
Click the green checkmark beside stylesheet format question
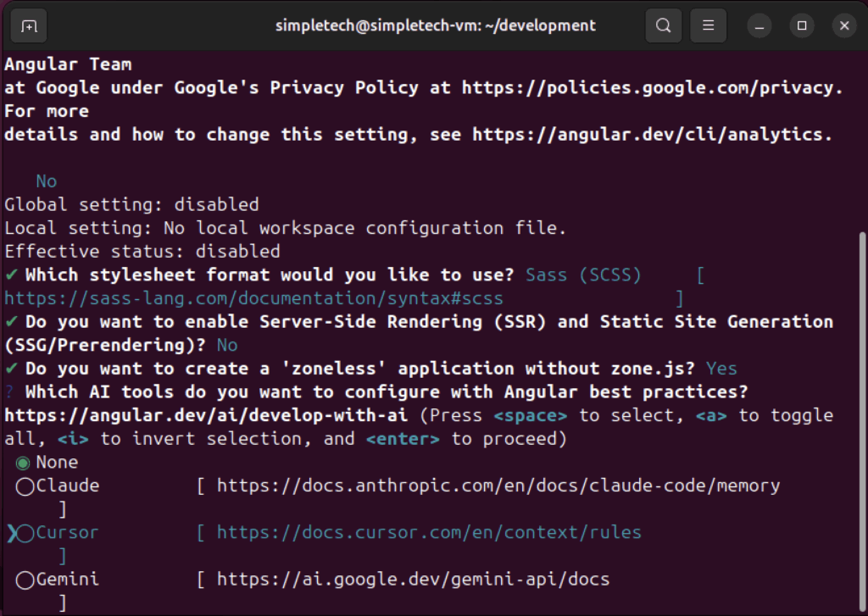click(x=11, y=275)
